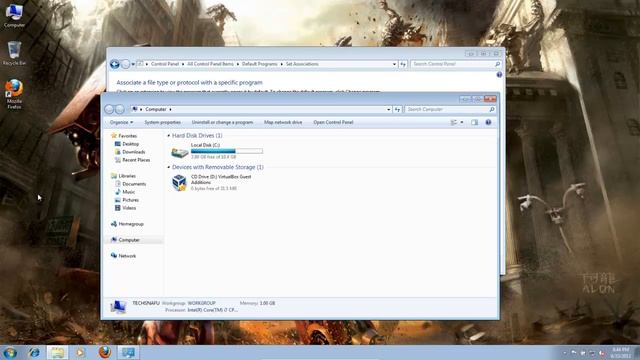Image resolution: width=640 pixels, height=360 pixels.
Task: Select Homegroup in the navigation pane
Action: [x=127, y=224]
